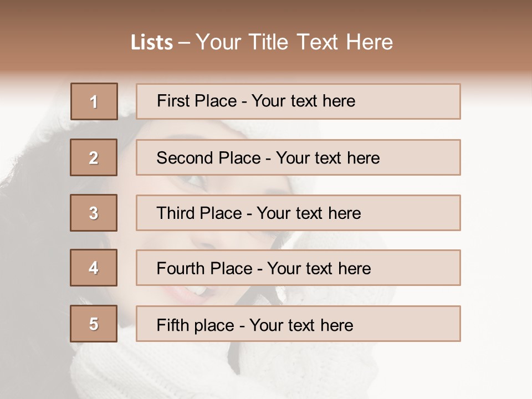Select the Second Place text box

[298, 157]
